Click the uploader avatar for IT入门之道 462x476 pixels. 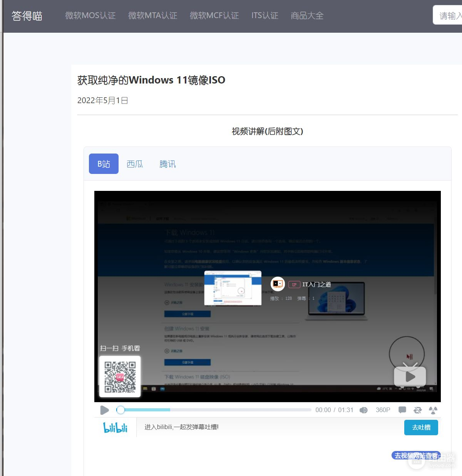(x=278, y=284)
